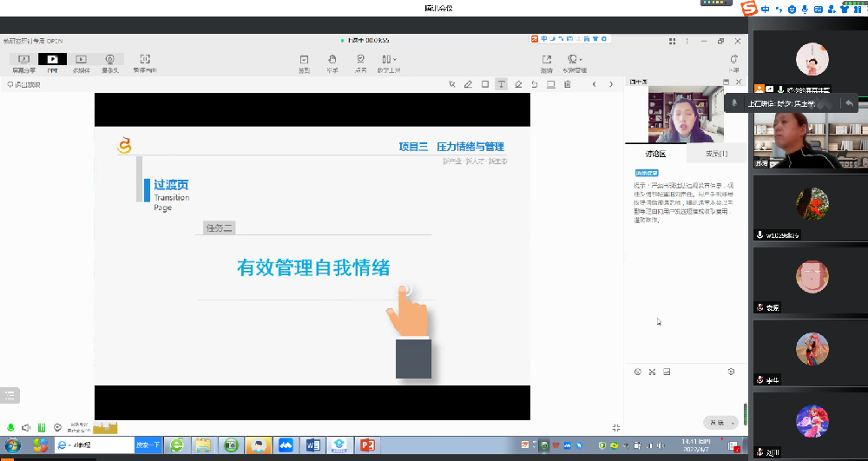Toggle the microphone at bottom left
The width and height of the screenshot is (868, 461).
pos(10,427)
